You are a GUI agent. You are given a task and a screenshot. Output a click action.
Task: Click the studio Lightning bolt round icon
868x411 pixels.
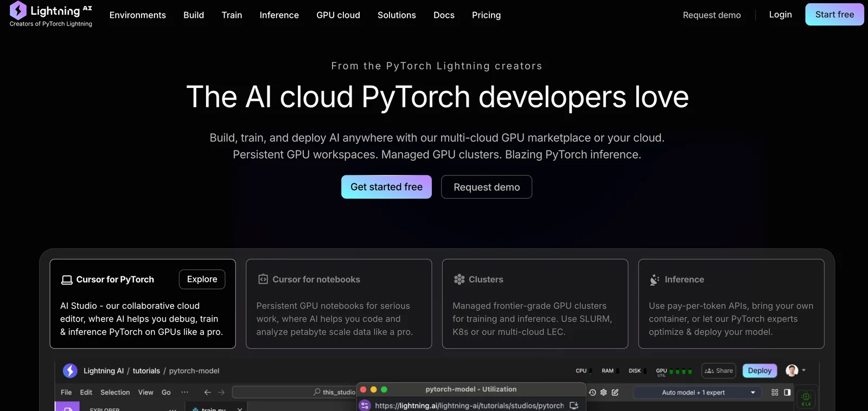coord(70,371)
